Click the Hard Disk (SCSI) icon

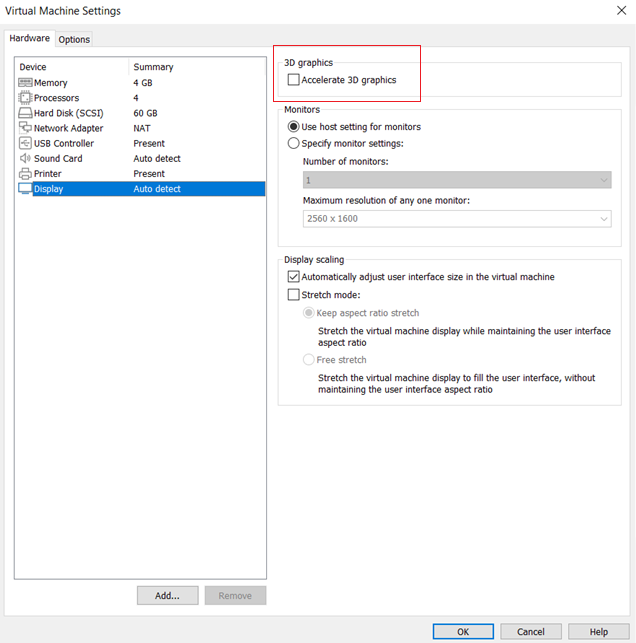pos(25,113)
